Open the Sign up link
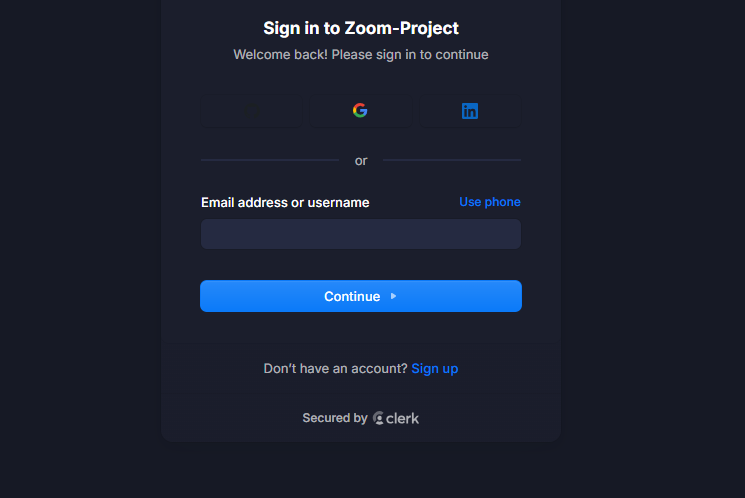The width and height of the screenshot is (745, 498). [x=434, y=368]
